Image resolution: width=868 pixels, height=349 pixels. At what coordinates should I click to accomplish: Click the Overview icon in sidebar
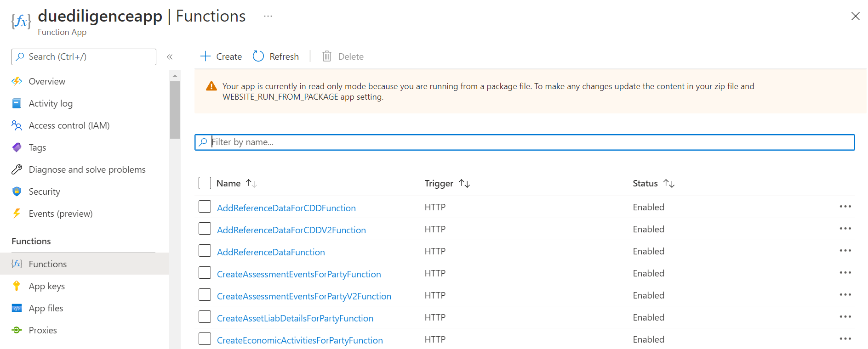17,81
